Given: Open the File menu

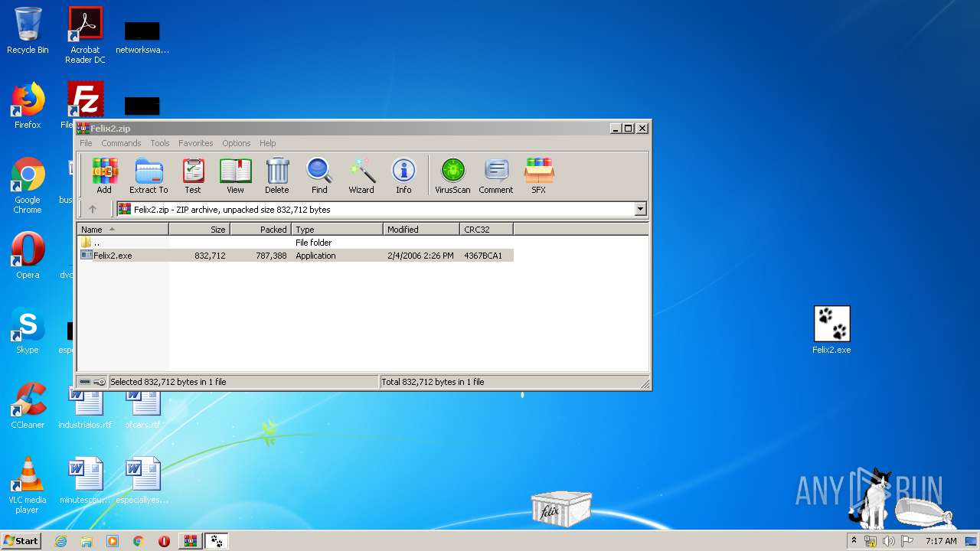Looking at the screenshot, I should point(86,143).
